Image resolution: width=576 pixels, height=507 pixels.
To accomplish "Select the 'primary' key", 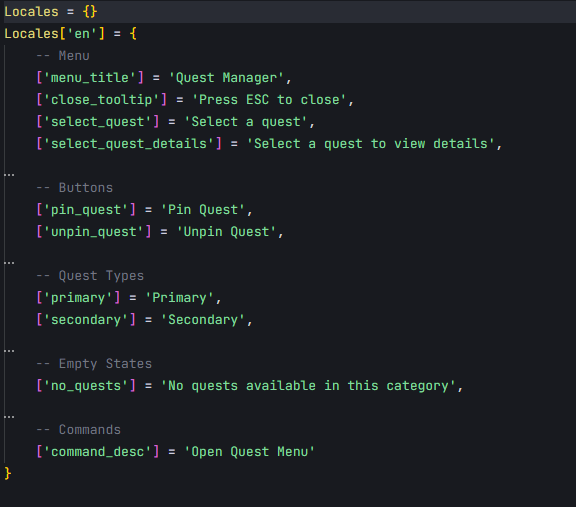I will (x=78, y=298).
